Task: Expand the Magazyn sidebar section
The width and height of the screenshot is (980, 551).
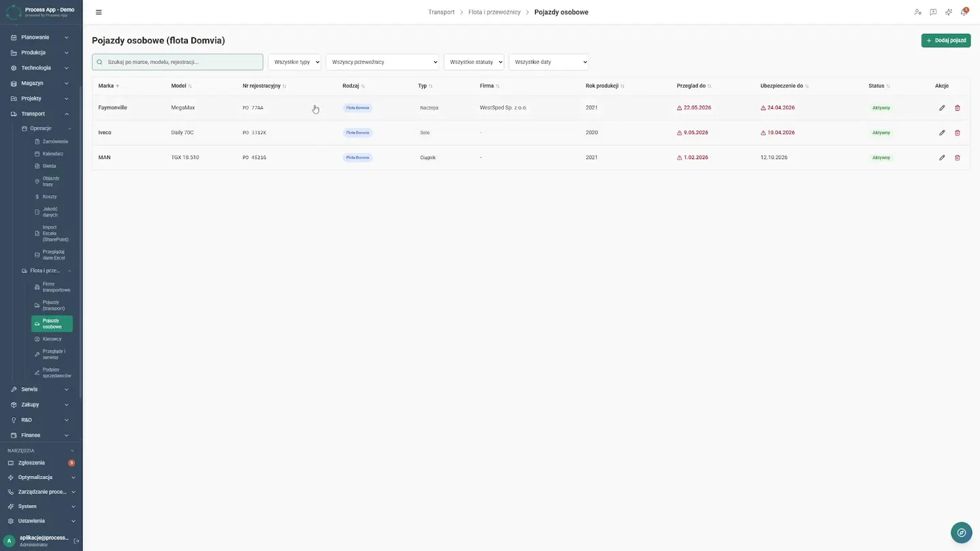Action: (x=41, y=83)
